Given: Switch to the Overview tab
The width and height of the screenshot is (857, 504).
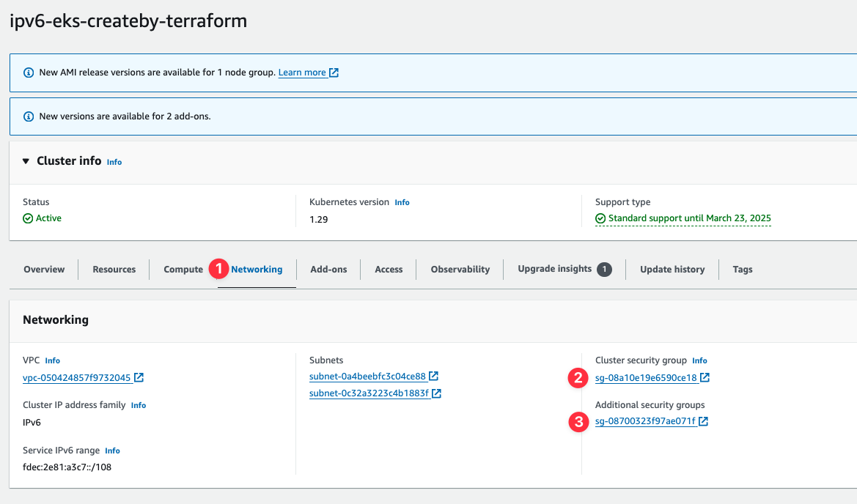Looking at the screenshot, I should click(44, 269).
